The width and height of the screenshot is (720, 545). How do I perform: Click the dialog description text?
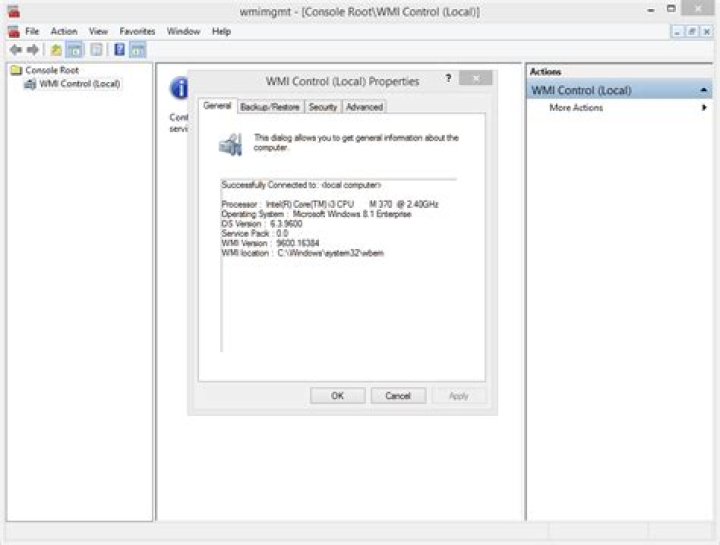click(x=356, y=142)
